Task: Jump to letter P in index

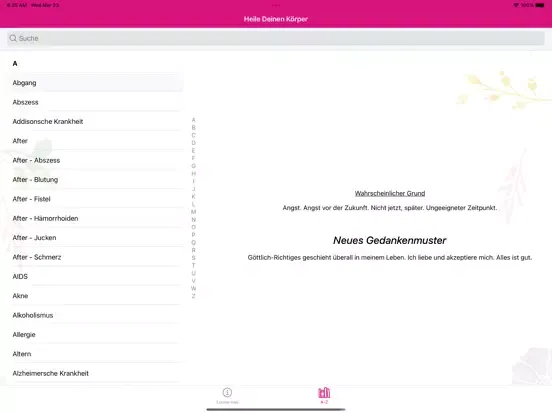Action: [x=193, y=235]
